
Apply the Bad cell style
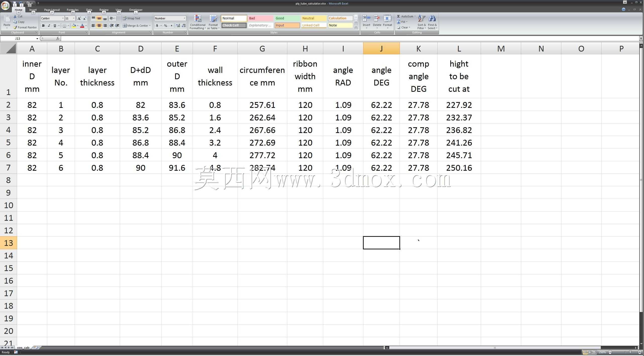(x=260, y=18)
